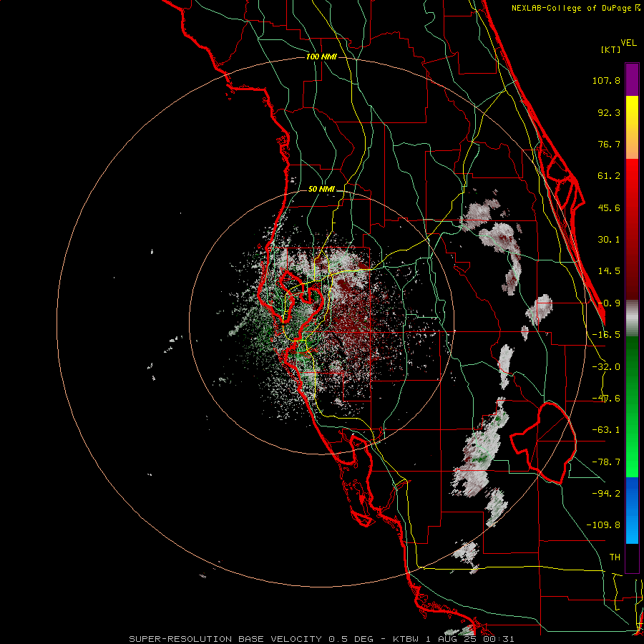Viewport: 644px width, 644px height.
Task: Click the 76.7 legend value
Action: coord(609,144)
